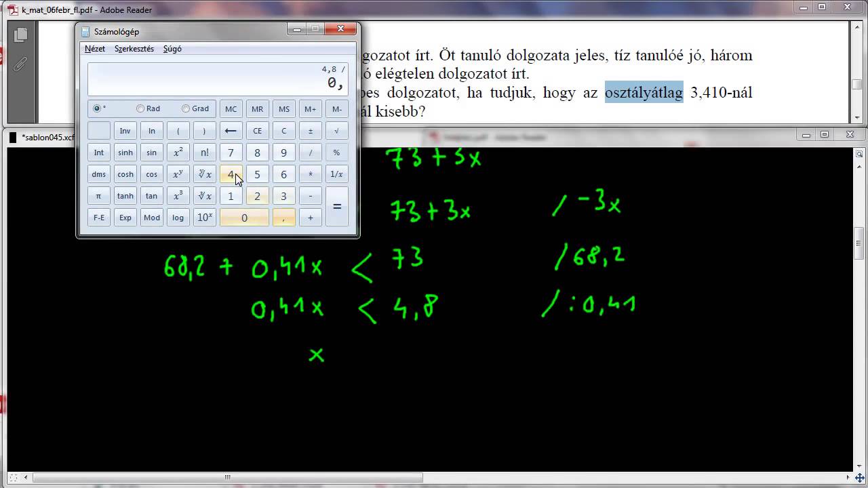The width and height of the screenshot is (868, 488).
Task: Toggle the Inv inverse functions button
Action: [125, 131]
